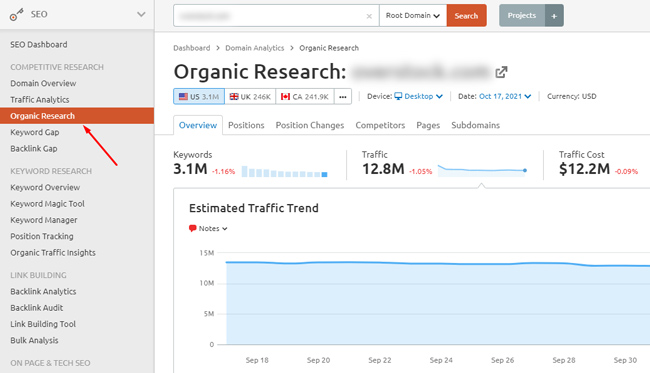
Task: Click the Traffic sparkline mini chart
Action: (x=483, y=170)
